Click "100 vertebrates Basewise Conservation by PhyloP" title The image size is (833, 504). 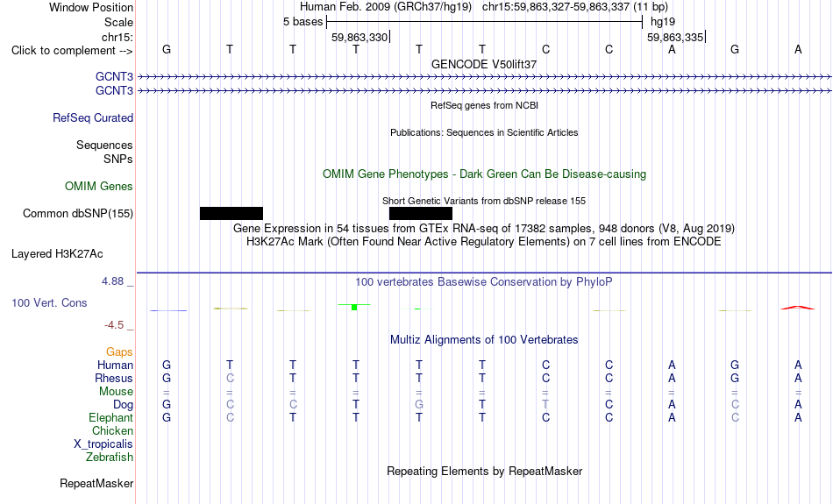point(484,282)
